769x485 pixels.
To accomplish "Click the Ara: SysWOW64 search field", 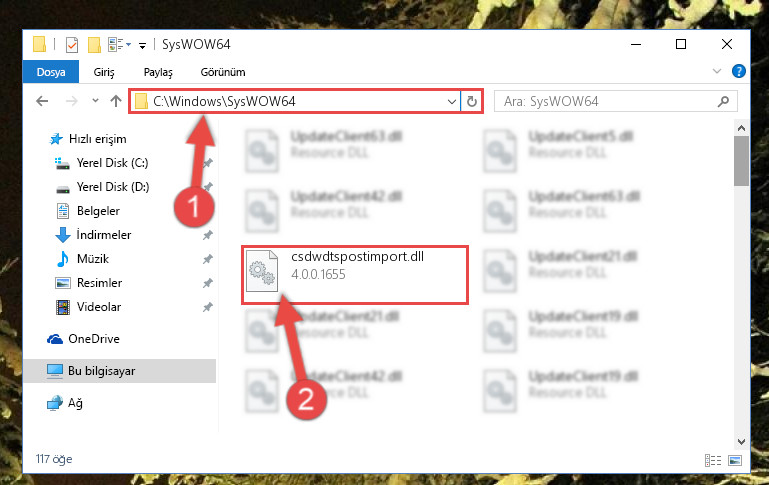I will point(606,102).
